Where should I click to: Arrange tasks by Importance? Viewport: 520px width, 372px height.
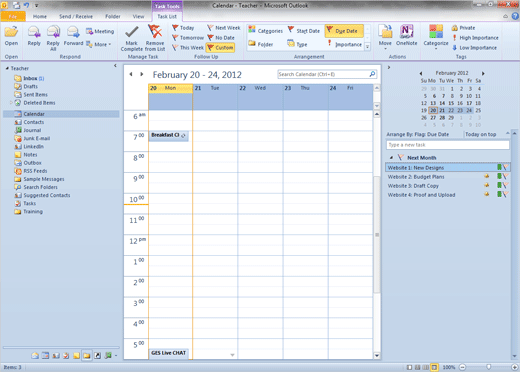point(344,44)
